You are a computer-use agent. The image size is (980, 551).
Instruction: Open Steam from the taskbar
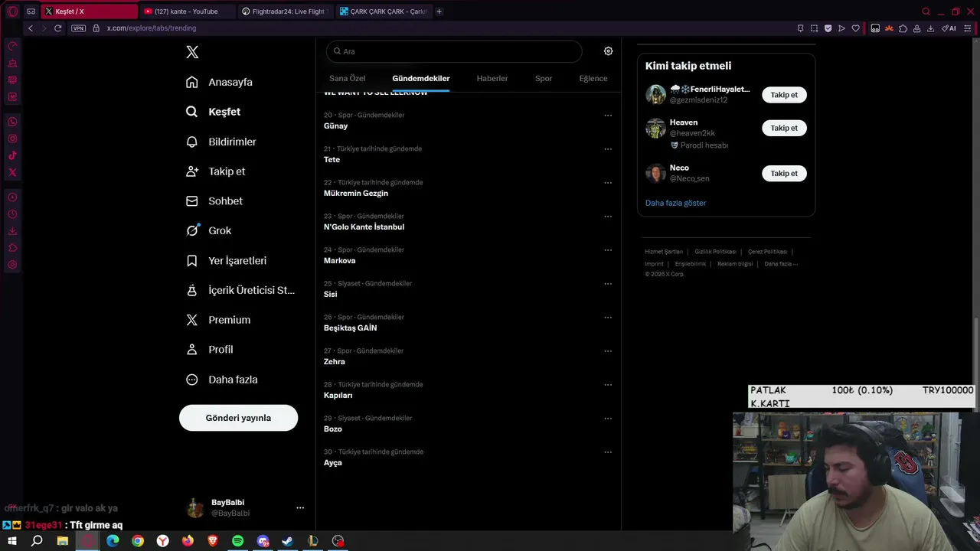tap(287, 541)
